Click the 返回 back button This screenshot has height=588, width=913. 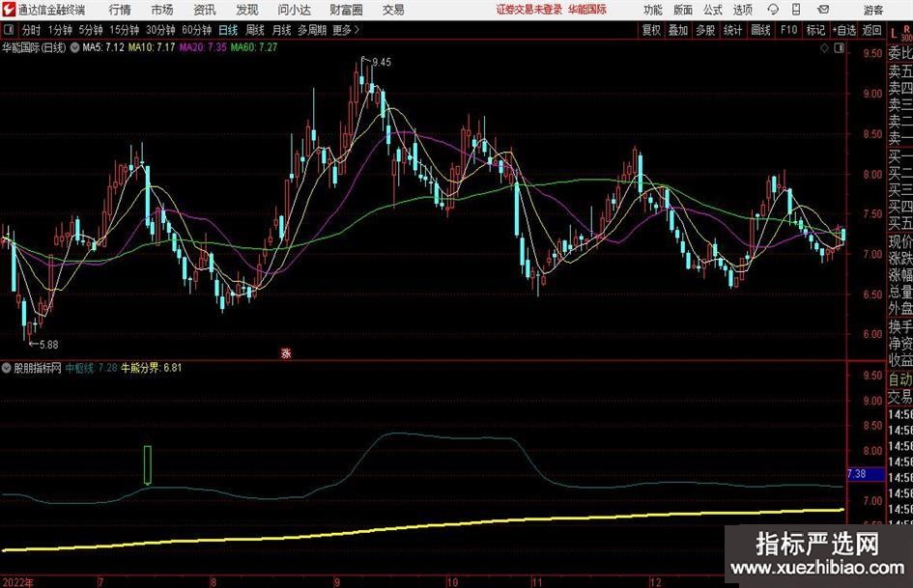pyautogui.click(x=871, y=30)
